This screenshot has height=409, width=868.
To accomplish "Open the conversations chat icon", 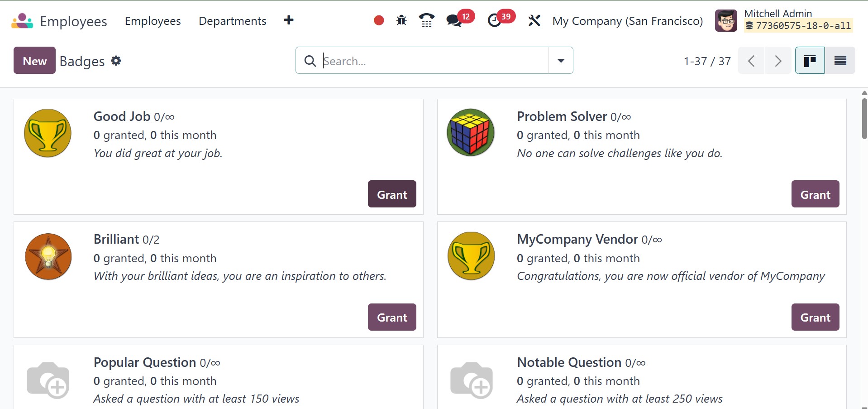I will pos(453,21).
